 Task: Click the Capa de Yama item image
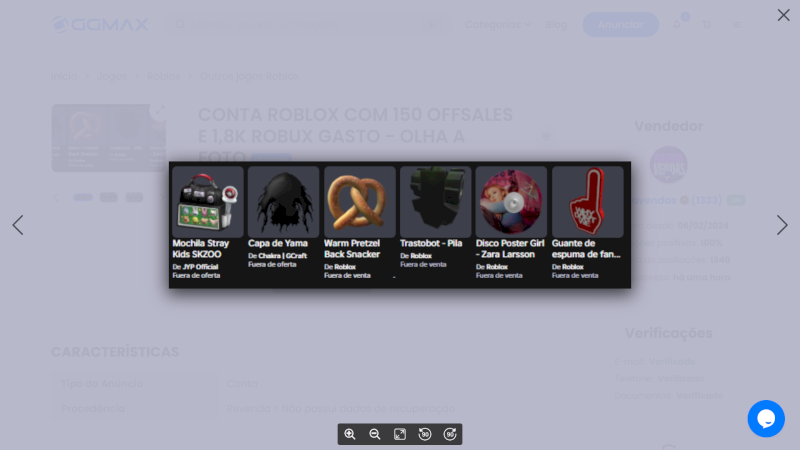click(x=284, y=202)
